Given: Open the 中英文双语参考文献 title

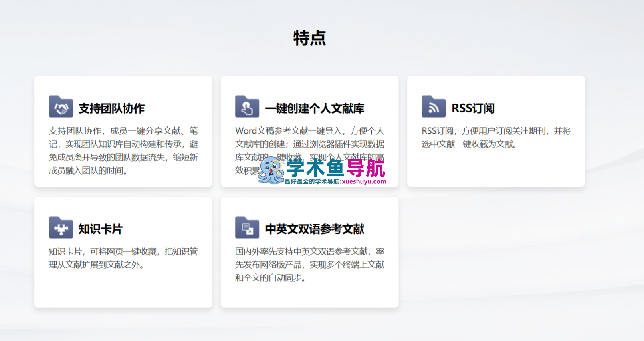Looking at the screenshot, I should pos(315,229).
